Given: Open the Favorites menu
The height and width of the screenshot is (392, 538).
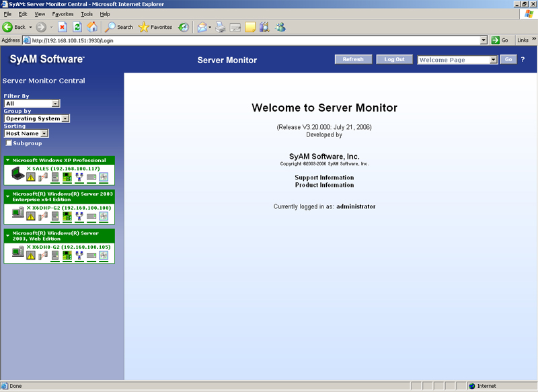Looking at the screenshot, I should (63, 14).
